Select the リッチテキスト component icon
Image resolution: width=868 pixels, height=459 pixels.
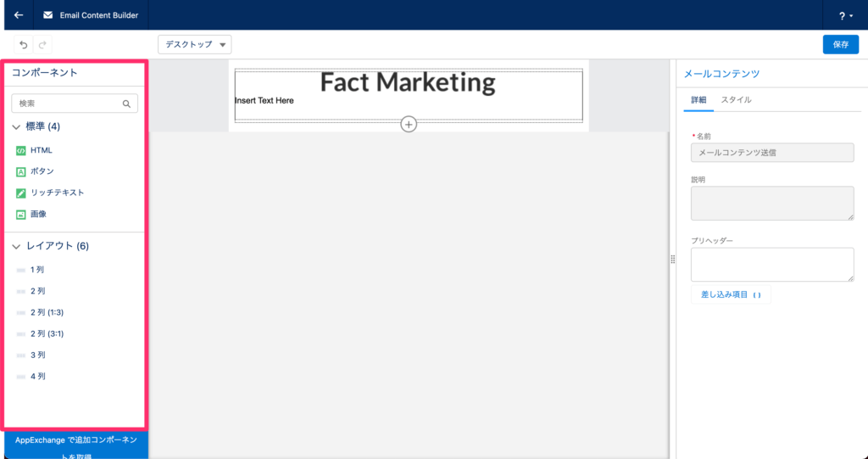(x=21, y=193)
